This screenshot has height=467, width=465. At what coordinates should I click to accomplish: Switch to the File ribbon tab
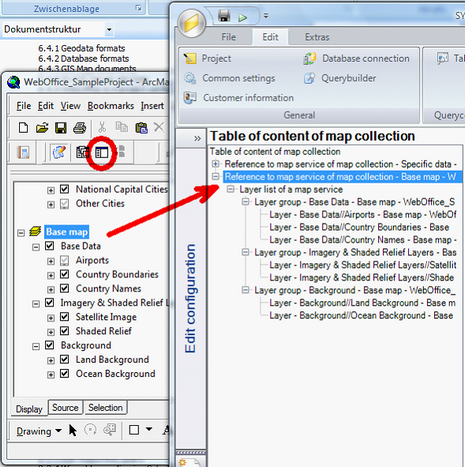[x=228, y=37]
